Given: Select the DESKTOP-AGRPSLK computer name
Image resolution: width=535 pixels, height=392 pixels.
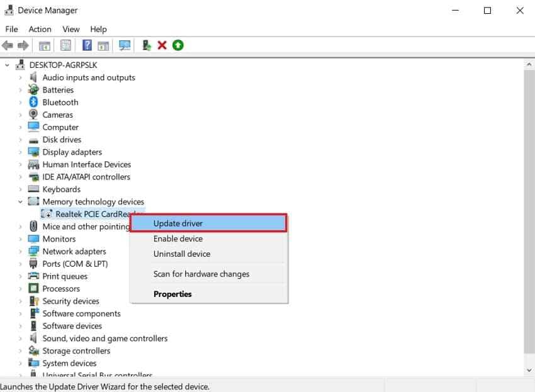Looking at the screenshot, I should click(63, 65).
